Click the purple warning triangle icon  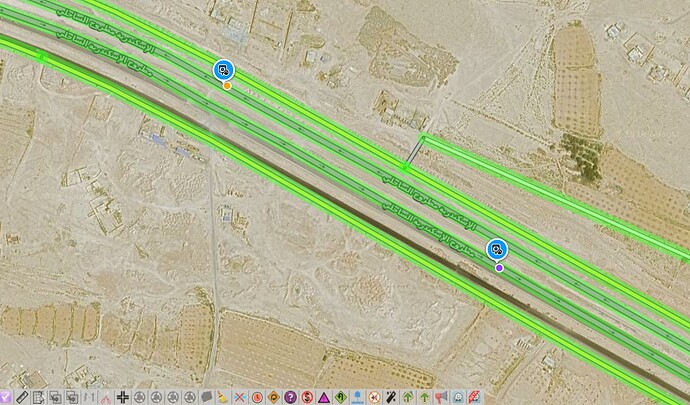[x=324, y=397]
